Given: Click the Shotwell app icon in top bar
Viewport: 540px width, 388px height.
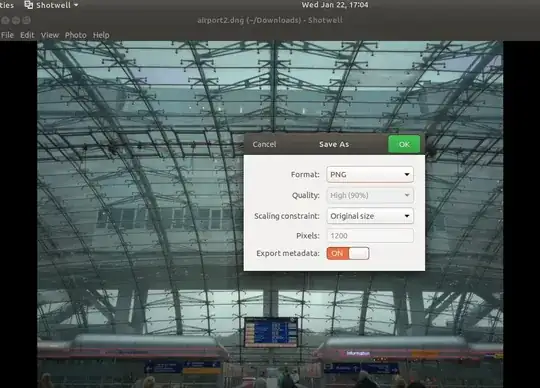Looking at the screenshot, I should point(29,5).
